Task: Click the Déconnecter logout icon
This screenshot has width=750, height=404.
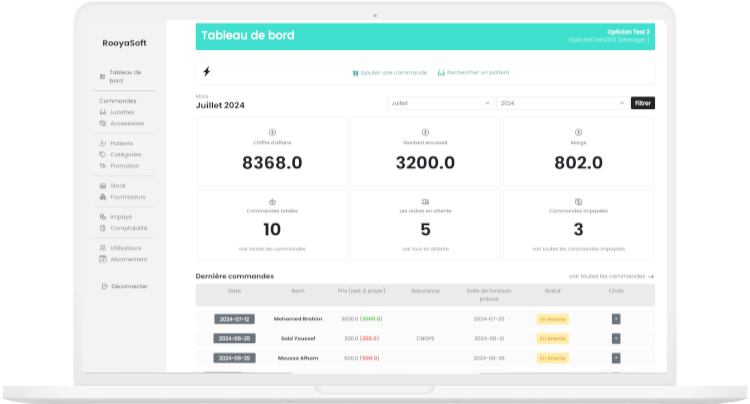Action: click(104, 286)
